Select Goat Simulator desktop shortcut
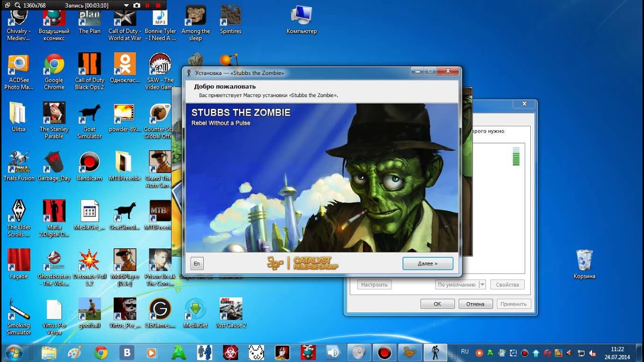 (x=90, y=121)
